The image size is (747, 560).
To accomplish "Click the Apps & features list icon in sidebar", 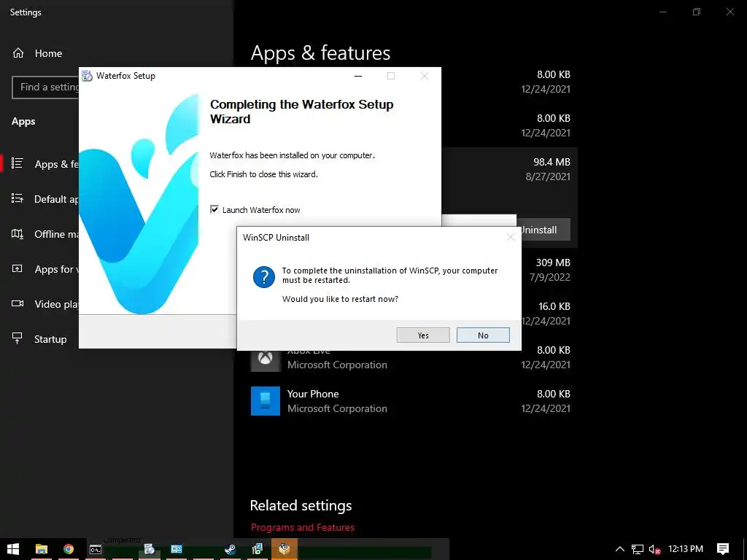I will (x=18, y=164).
